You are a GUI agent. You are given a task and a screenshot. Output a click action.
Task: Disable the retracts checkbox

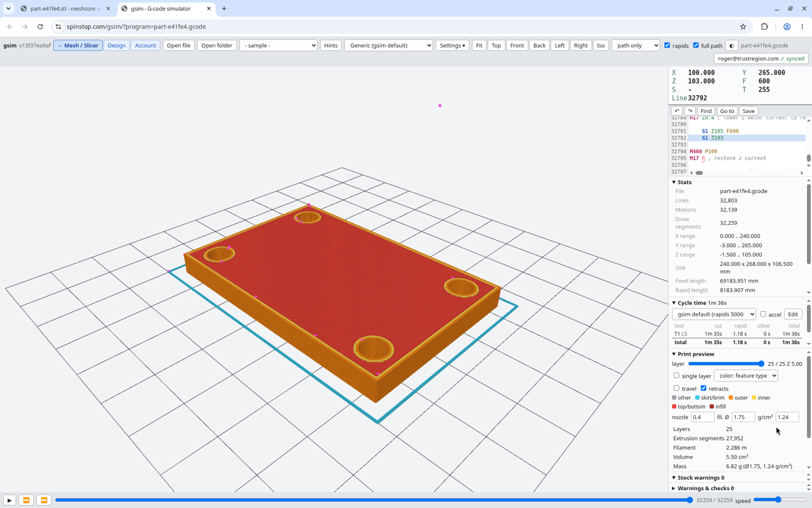(704, 389)
